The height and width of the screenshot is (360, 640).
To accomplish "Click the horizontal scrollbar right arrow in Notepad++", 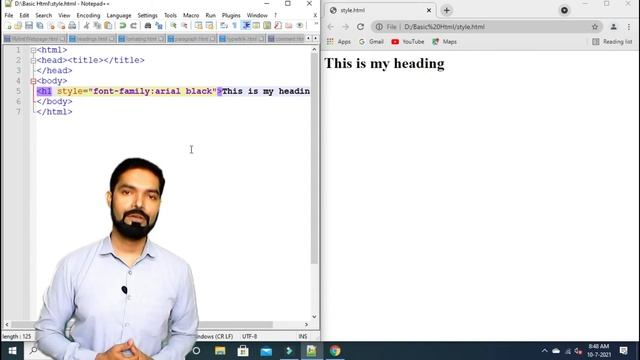I will tap(306, 324).
